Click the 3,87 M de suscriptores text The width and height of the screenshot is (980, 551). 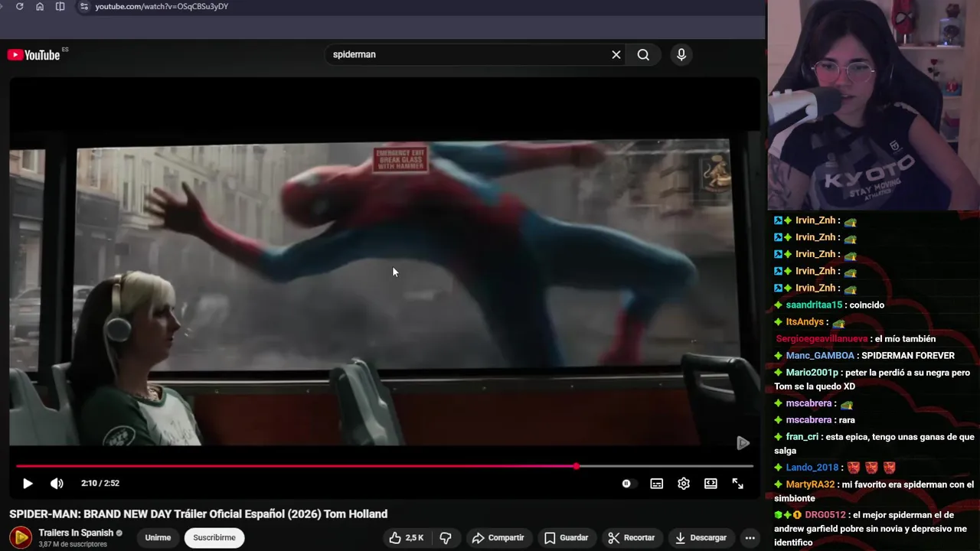click(x=73, y=545)
